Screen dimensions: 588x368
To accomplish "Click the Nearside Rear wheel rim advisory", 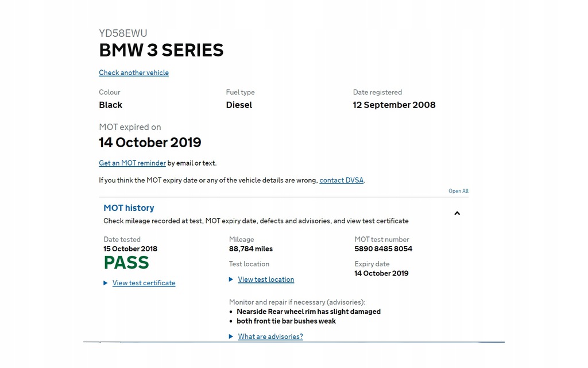I will [308, 312].
